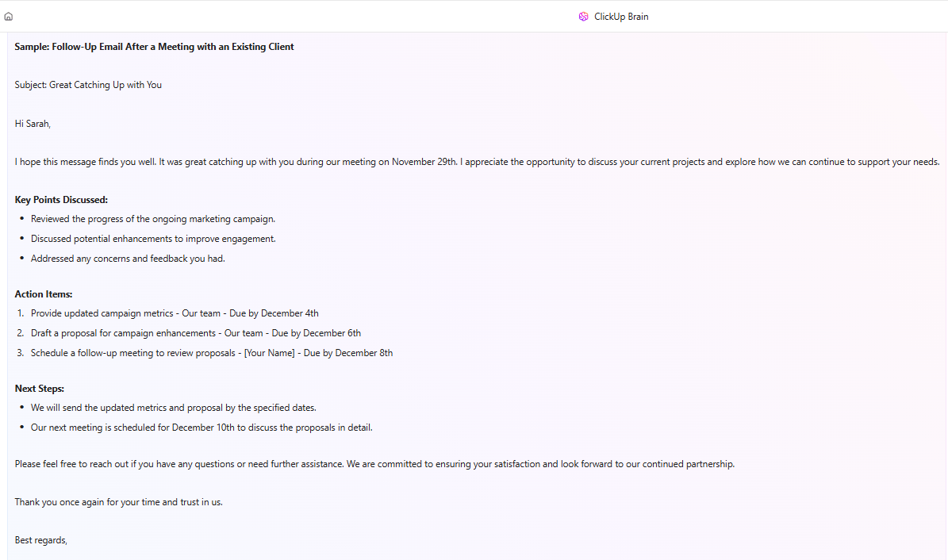Screen dimensions: 948x560
Task: Select the December 10th meeting line
Action: coord(201,427)
